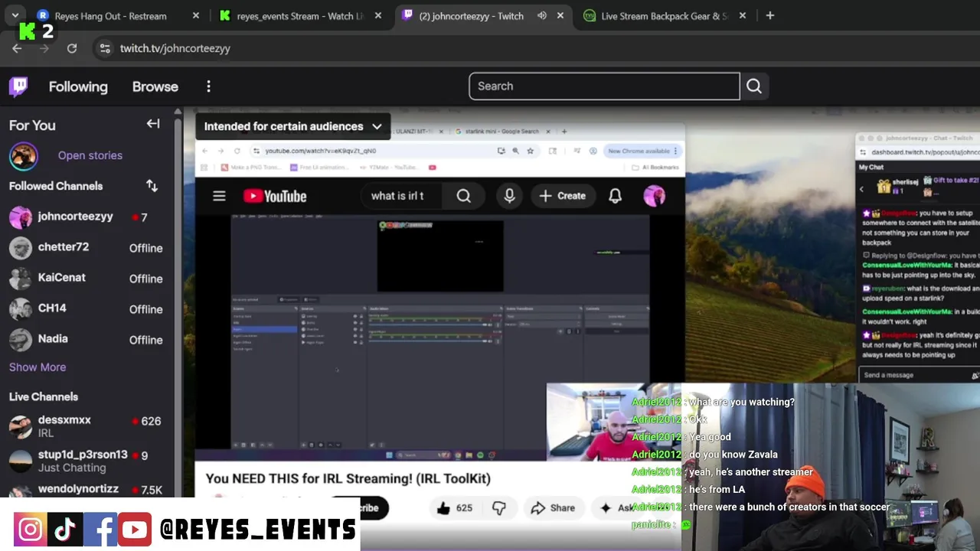The height and width of the screenshot is (551, 980).
Task: Click the stories avatar thumbnail
Action: [23, 155]
